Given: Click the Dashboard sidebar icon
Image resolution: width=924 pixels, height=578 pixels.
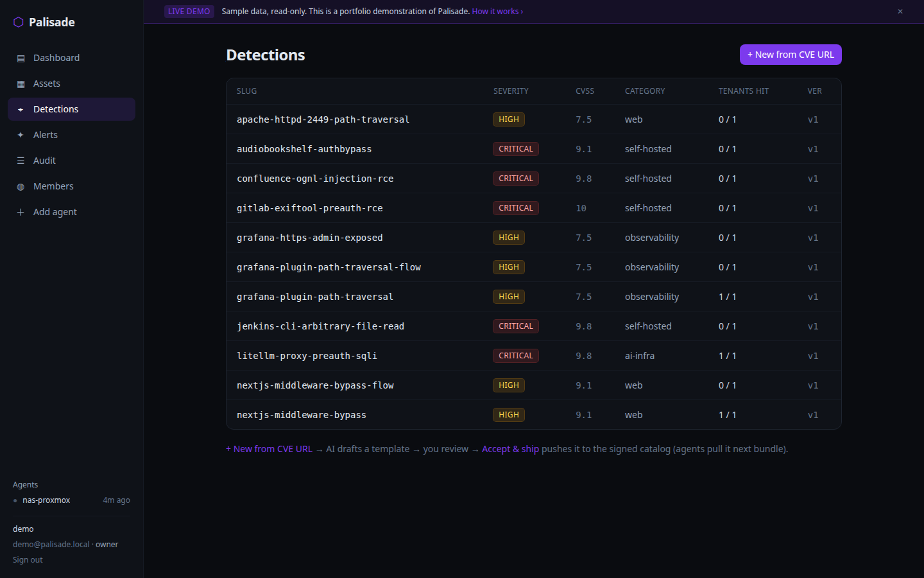Looking at the screenshot, I should (x=21, y=58).
